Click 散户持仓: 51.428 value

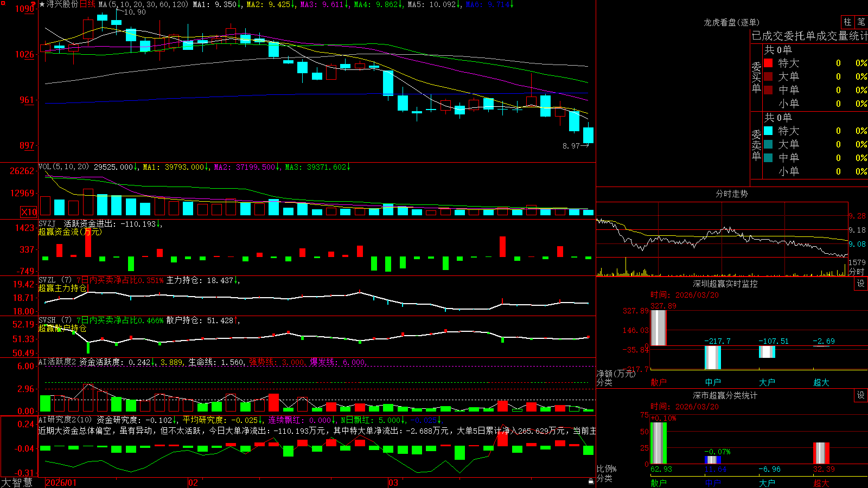pyautogui.click(x=202, y=320)
